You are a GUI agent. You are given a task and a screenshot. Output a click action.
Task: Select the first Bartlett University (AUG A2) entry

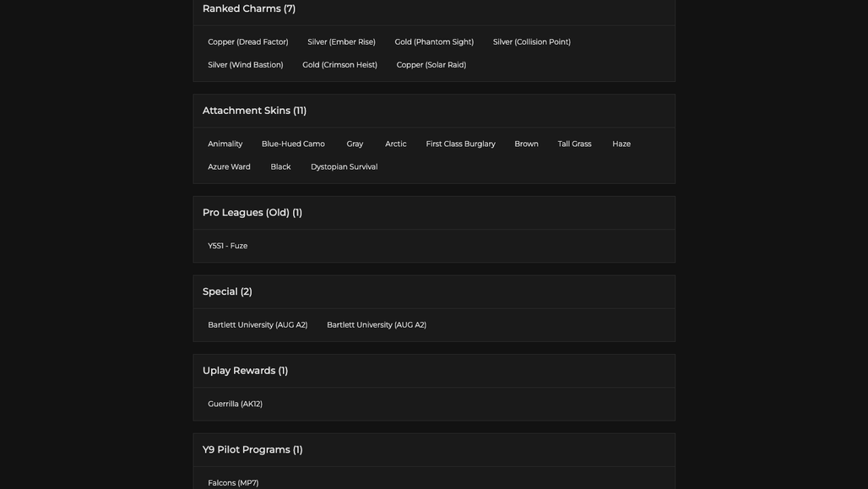[x=258, y=325]
